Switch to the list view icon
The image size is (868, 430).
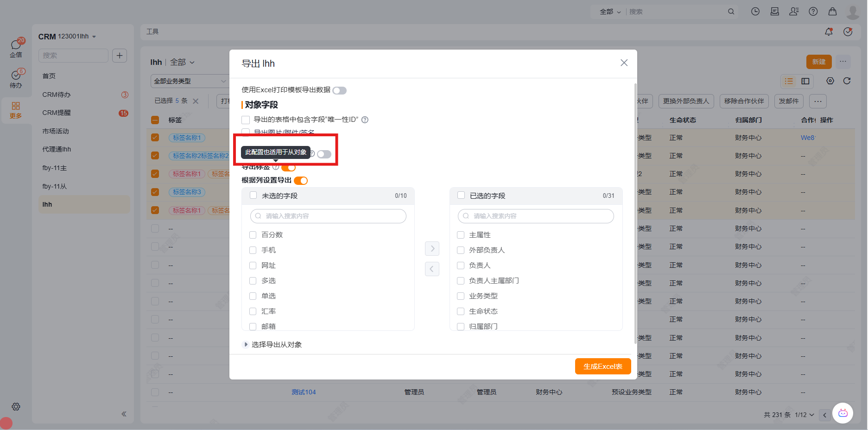pos(789,81)
